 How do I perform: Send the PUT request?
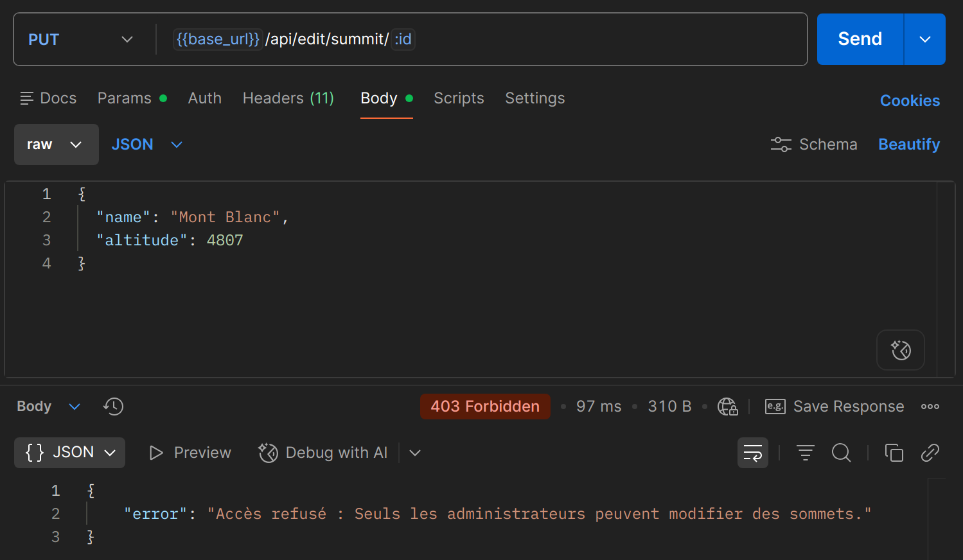pyautogui.click(x=860, y=39)
